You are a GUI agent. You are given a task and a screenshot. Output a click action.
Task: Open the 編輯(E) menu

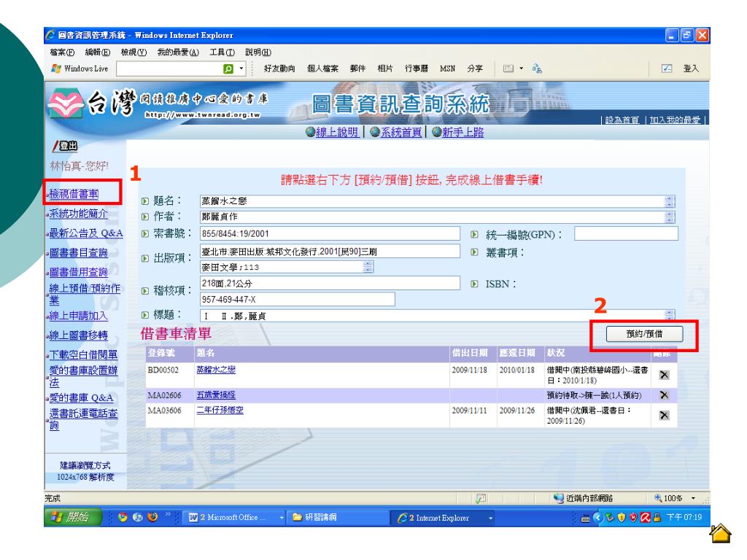(97, 52)
